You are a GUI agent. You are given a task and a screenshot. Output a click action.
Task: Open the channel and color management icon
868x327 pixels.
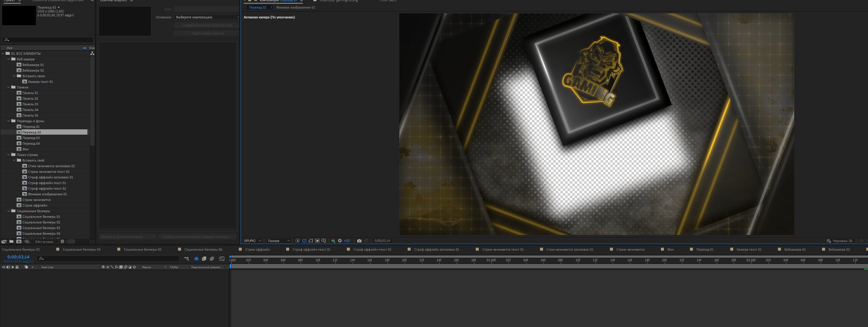pyautogui.click(x=333, y=241)
